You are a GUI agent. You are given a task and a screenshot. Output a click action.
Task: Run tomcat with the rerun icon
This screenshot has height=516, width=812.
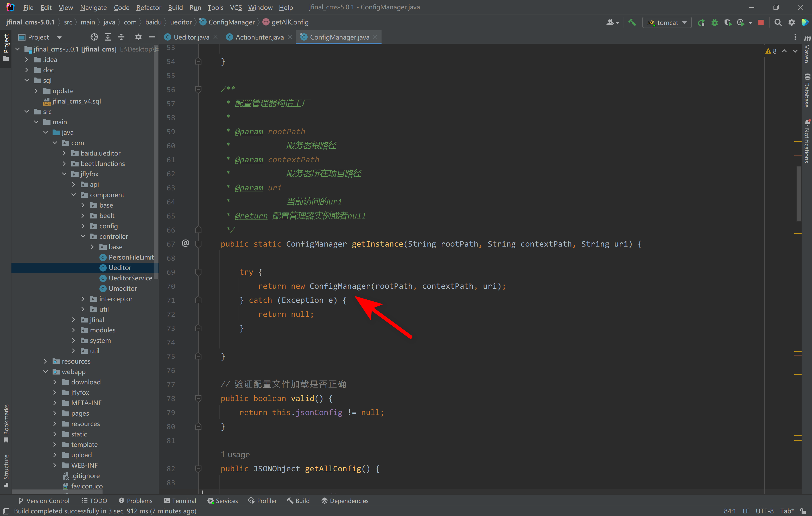(701, 23)
